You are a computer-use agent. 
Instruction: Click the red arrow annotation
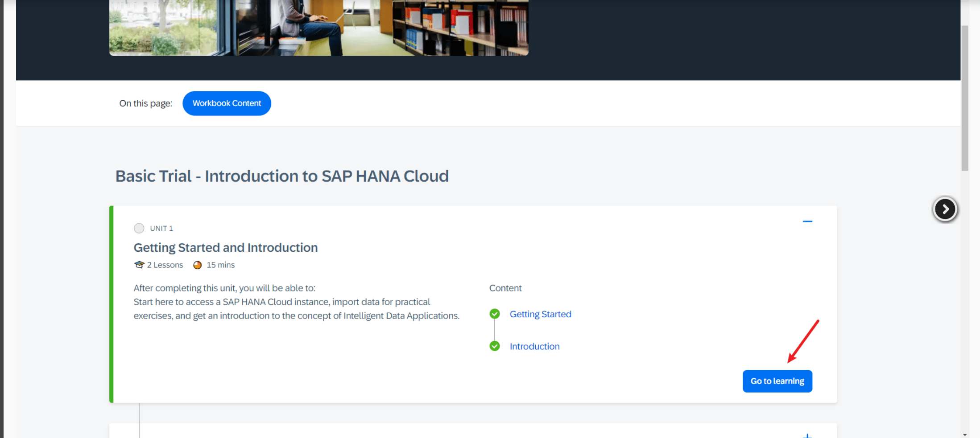tap(803, 341)
